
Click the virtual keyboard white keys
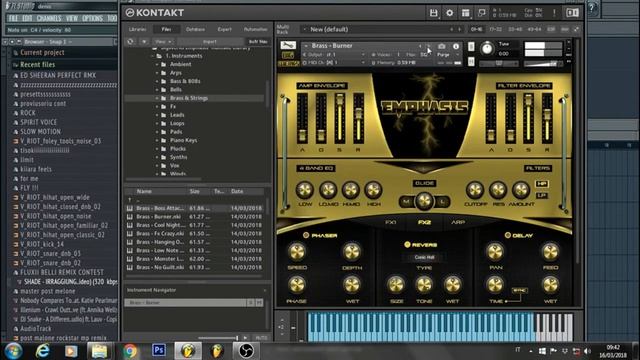(440, 327)
